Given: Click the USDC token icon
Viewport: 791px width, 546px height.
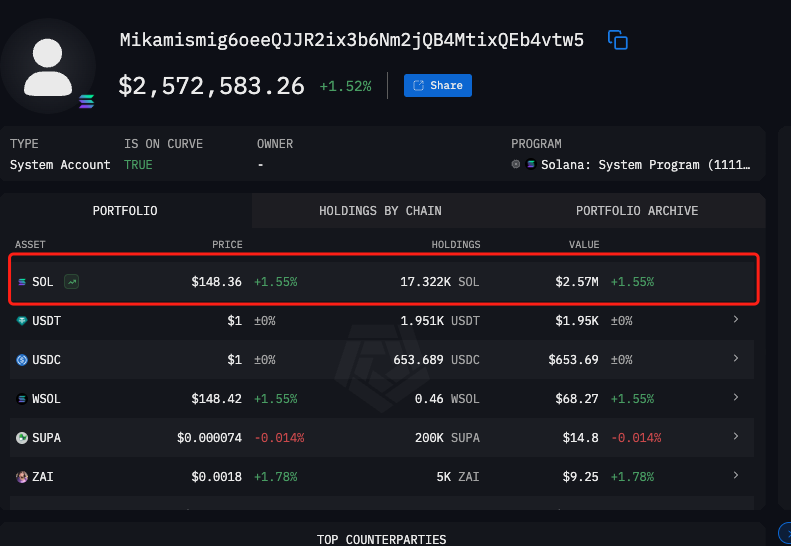Looking at the screenshot, I should click(x=22, y=360).
